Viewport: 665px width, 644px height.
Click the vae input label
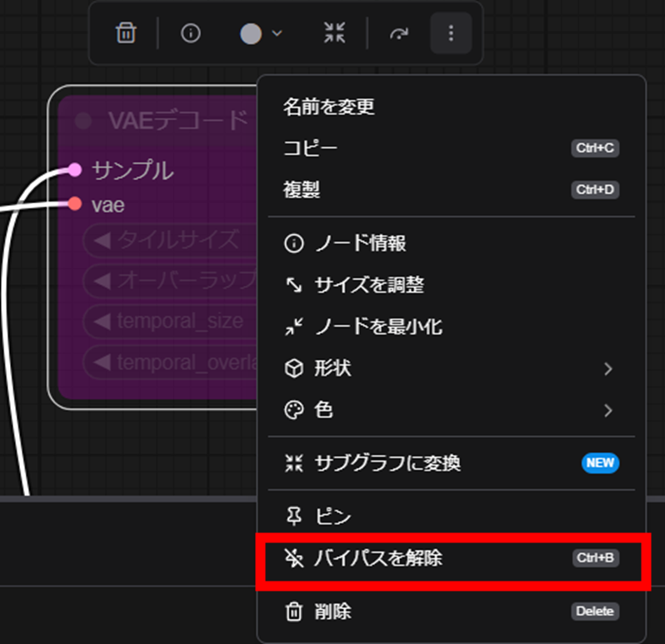click(x=108, y=205)
